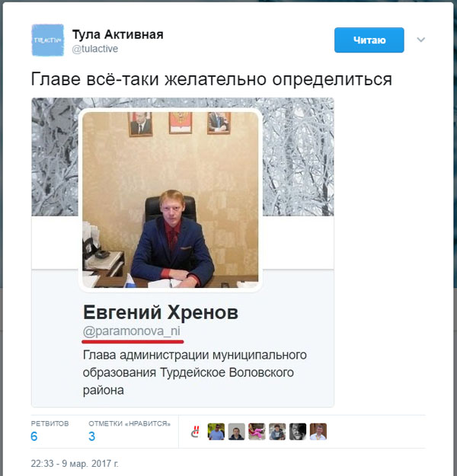457x476 pixels.
Task: Click the ОТМЕТКИ «НРАВИТСЯ» label
Action: click(129, 423)
